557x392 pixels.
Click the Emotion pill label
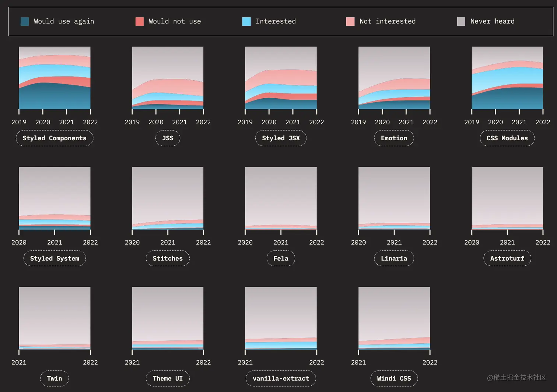[x=394, y=138]
